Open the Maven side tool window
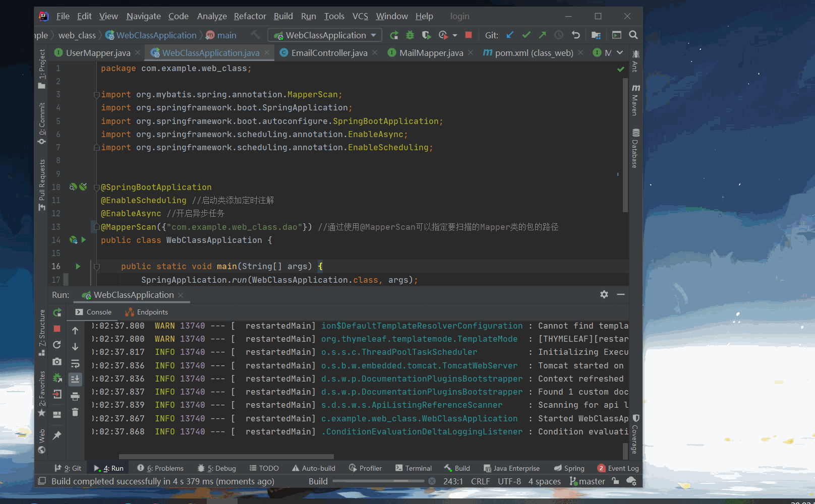Screen dimensions: 815x504 coord(635,100)
